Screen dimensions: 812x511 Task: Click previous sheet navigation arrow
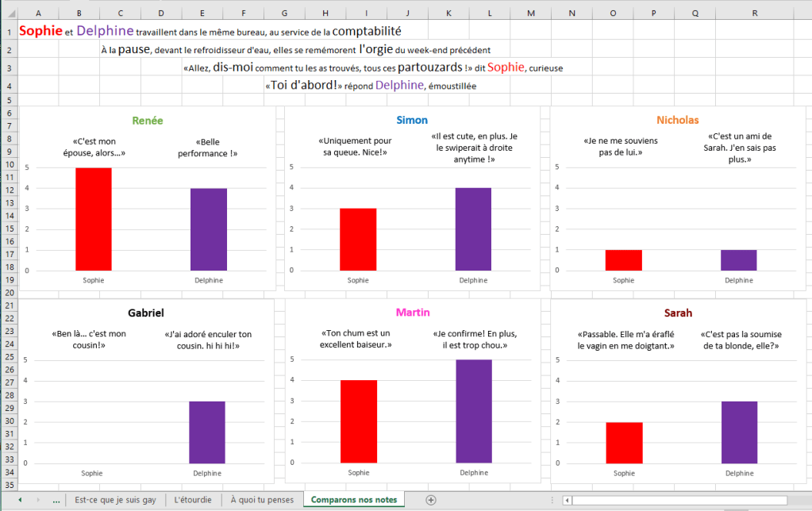coord(20,500)
